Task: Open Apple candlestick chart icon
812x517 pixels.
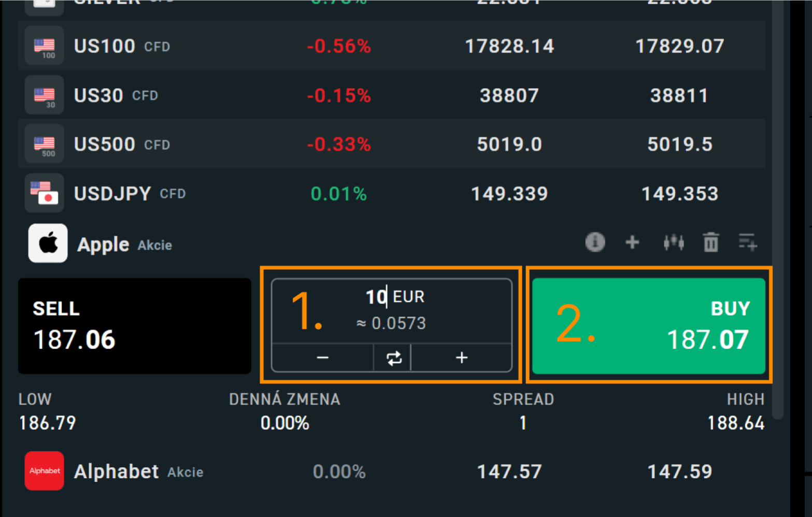Action: coord(674,242)
